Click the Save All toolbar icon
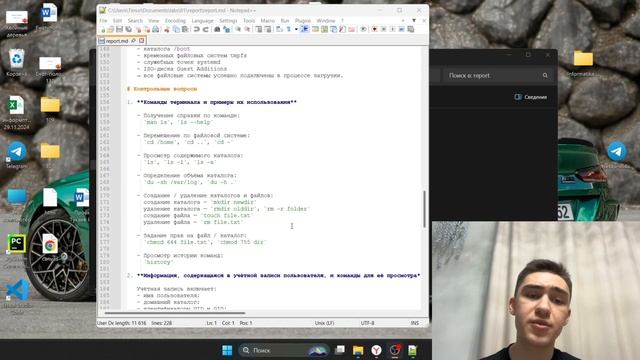This screenshot has width=640, height=360. (x=128, y=29)
